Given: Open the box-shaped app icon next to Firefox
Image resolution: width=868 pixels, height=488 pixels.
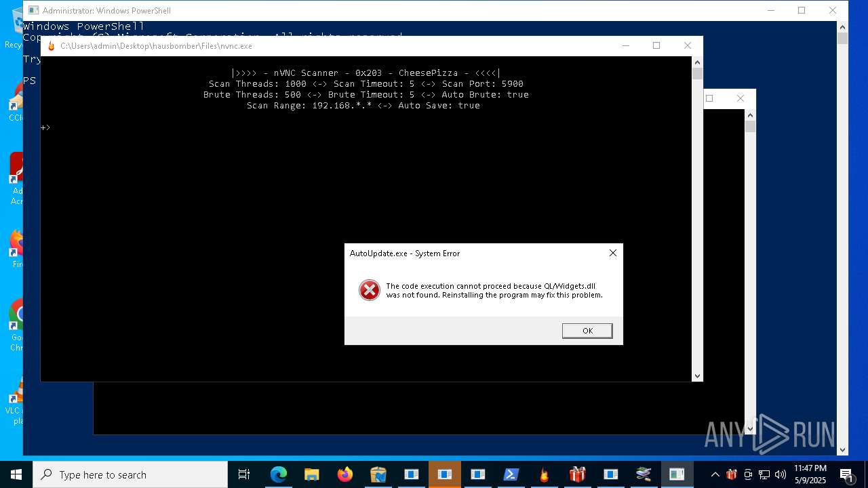Looking at the screenshot, I should (378, 474).
